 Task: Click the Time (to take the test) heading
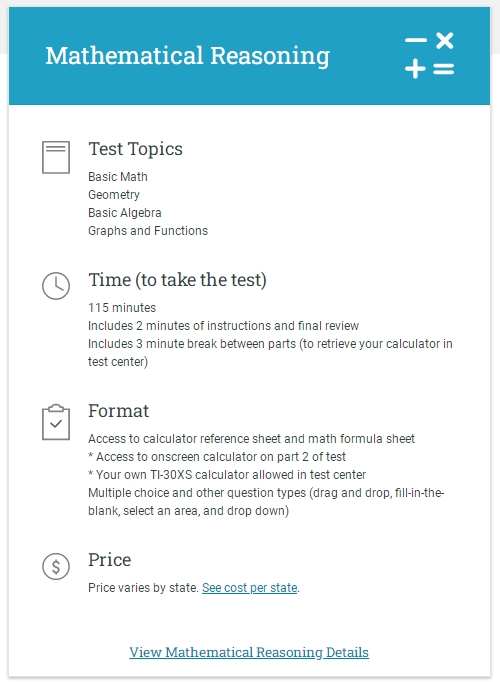pyautogui.click(x=177, y=280)
